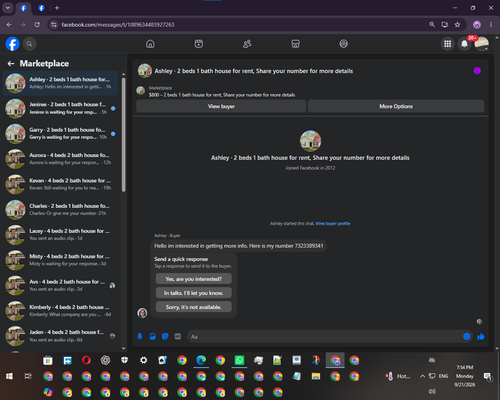Open Microsoft Edge from the taskbar
This screenshot has width=500, height=400.
tap(201, 360)
